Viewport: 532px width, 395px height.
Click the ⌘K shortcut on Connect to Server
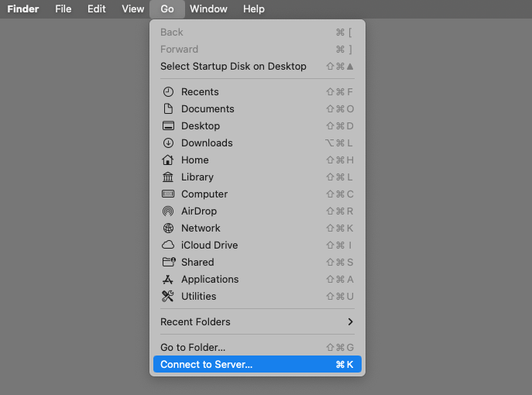[x=345, y=365]
